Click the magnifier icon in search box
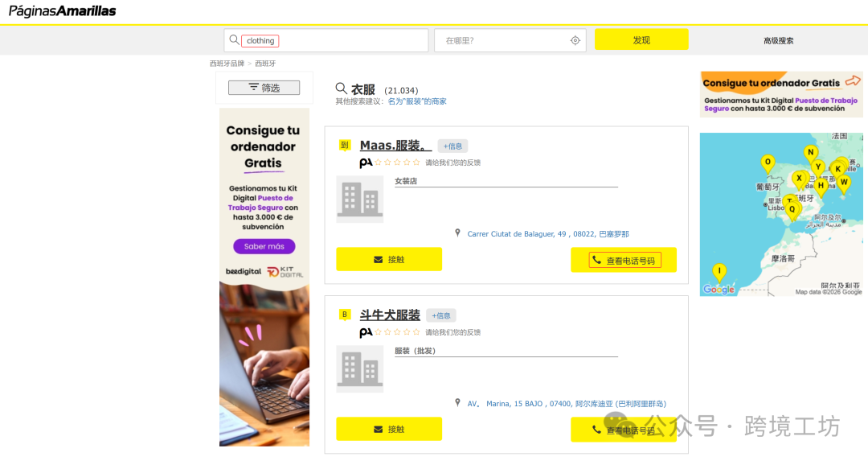This screenshot has width=868, height=461. coord(234,40)
